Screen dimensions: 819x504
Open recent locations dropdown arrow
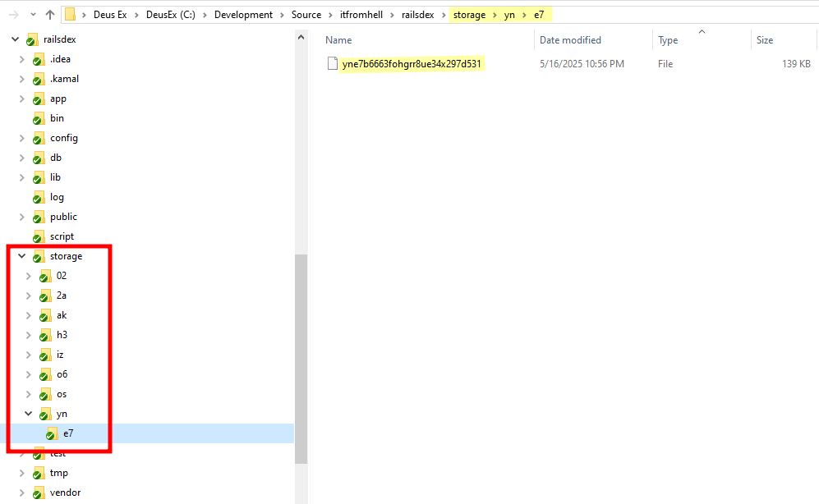(32, 15)
